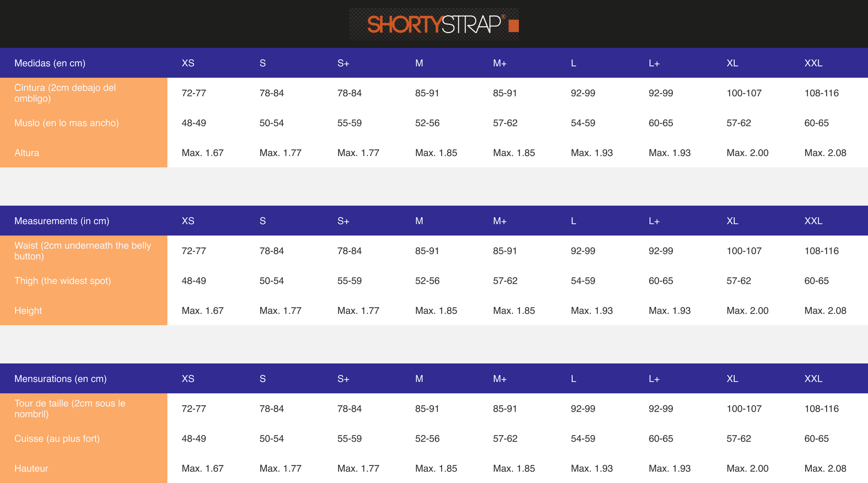Click the ShortyStrap logo at the top
Image resolution: width=868 pixels, height=483 pixels.
point(434,24)
